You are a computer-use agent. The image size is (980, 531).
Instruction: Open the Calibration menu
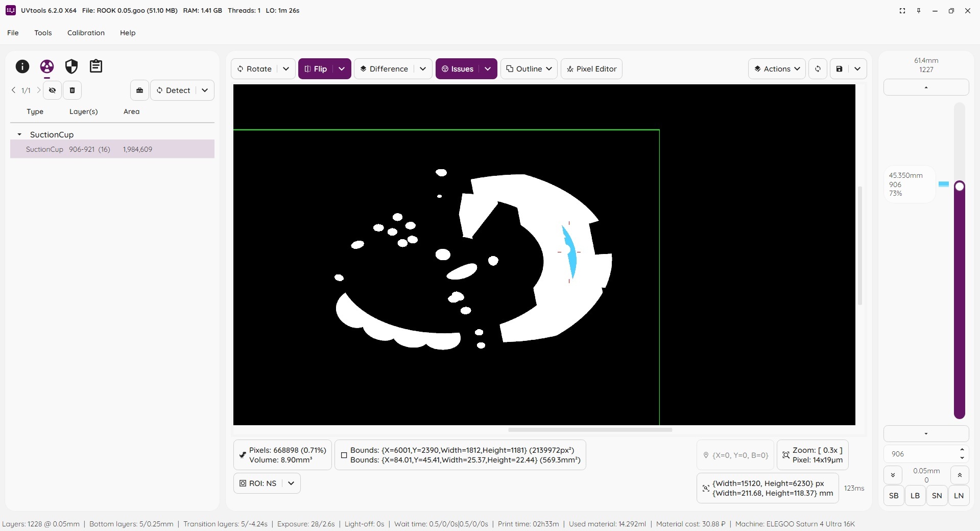tap(86, 33)
